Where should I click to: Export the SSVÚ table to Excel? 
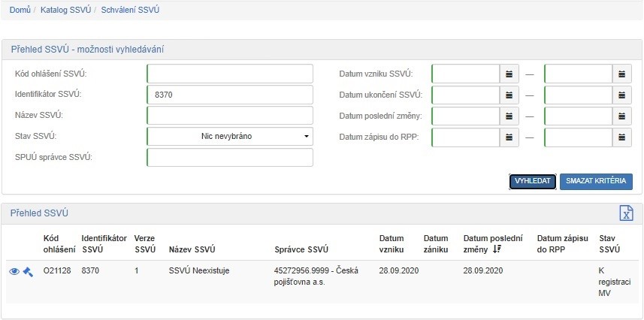click(x=625, y=213)
